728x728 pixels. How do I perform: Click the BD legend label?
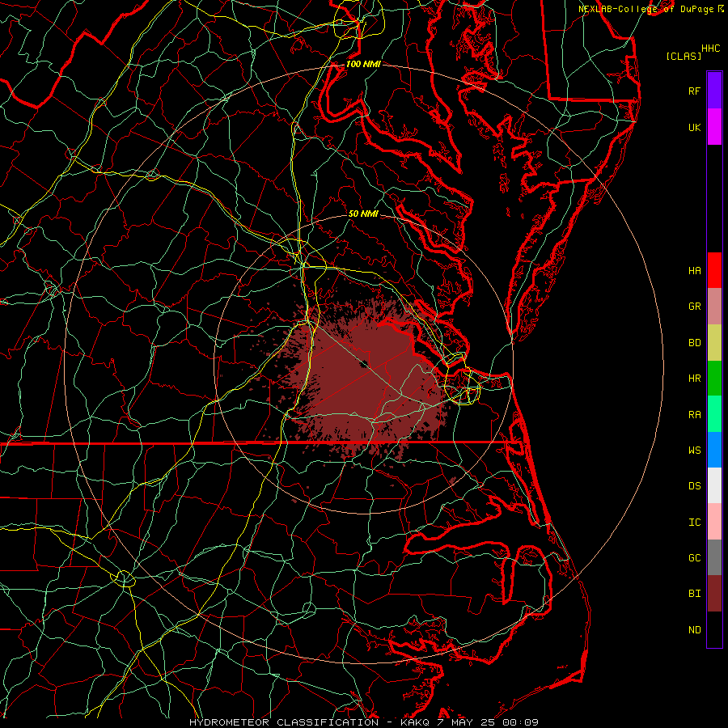694,343
